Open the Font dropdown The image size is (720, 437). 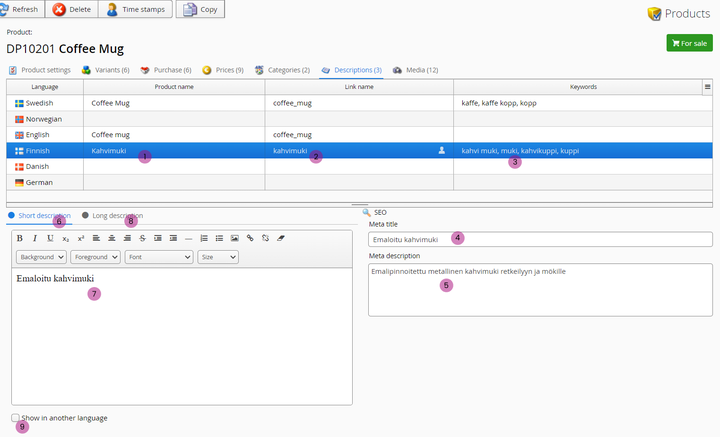pos(159,257)
